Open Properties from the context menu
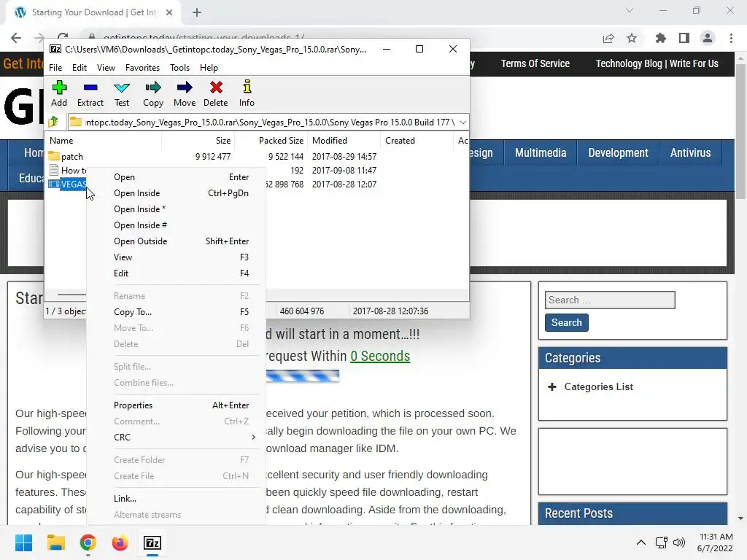The image size is (747, 560). 176,405
